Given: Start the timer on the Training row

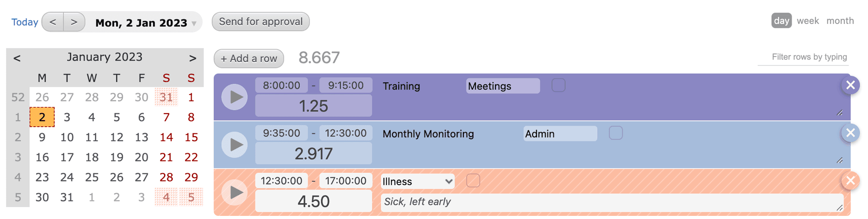Looking at the screenshot, I should (x=235, y=97).
